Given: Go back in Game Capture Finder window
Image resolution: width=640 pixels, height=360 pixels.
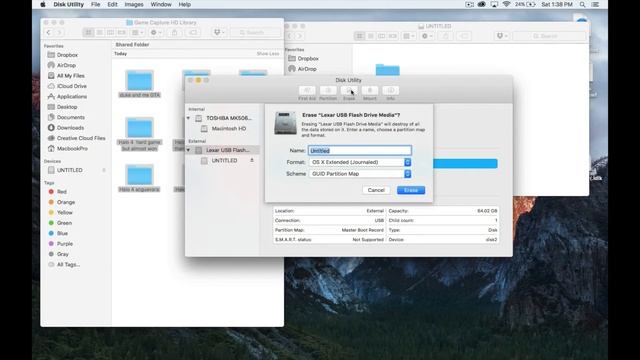Looking at the screenshot, I should 49,32.
